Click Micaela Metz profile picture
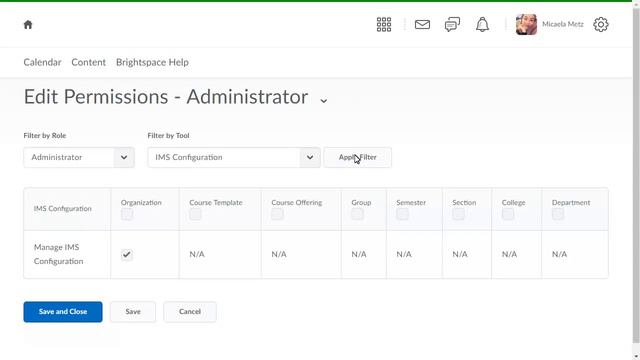Viewport: 640px width, 360px height. point(526,24)
